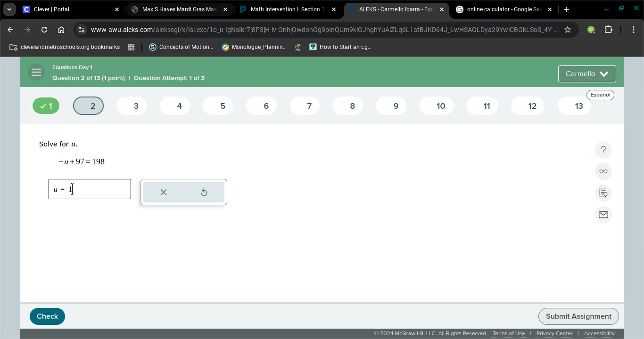This screenshot has width=644, height=339.
Task: Jump to question 5
Action: [218, 106]
